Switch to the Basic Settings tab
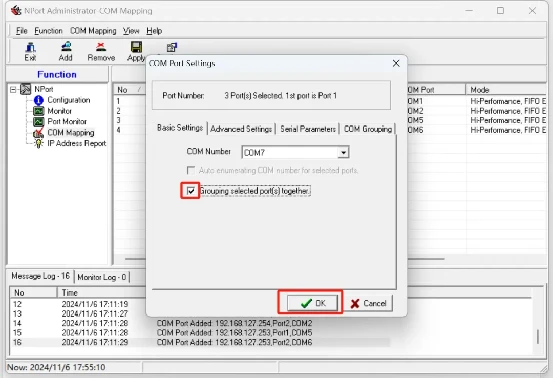Image resolution: width=554 pixels, height=378 pixels. click(x=180, y=128)
